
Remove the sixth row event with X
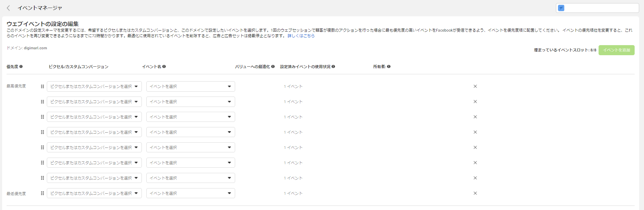(475, 163)
